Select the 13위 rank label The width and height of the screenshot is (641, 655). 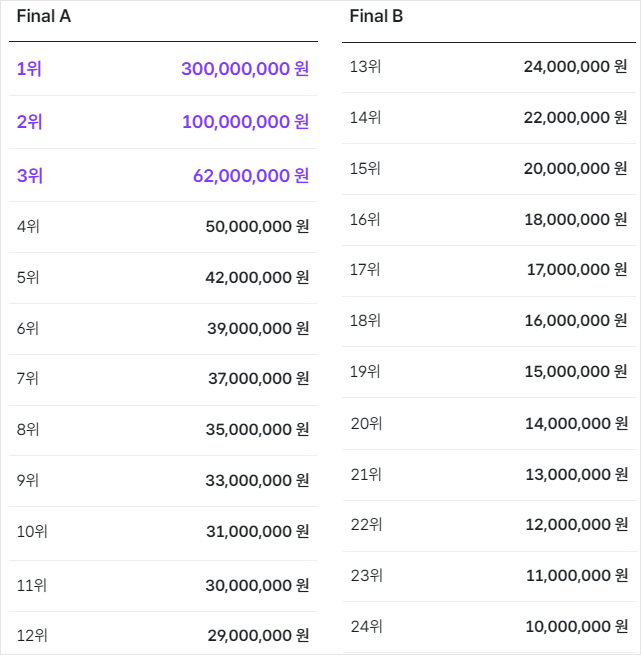[x=365, y=67]
